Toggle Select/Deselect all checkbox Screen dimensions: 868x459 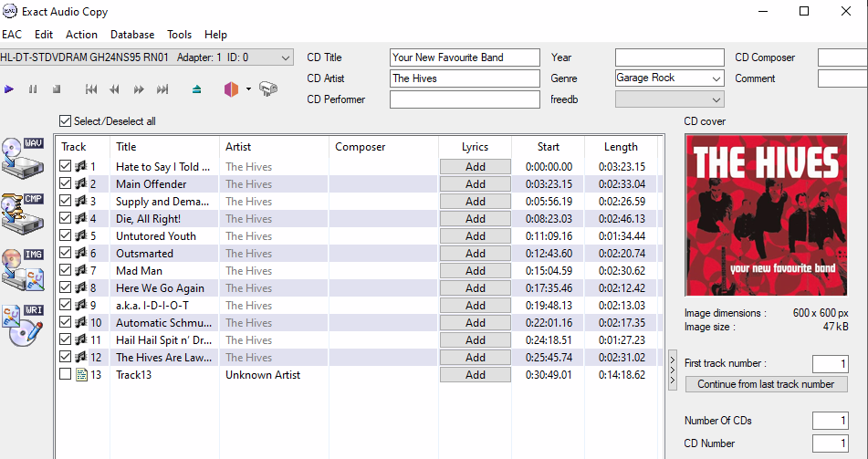[x=65, y=121]
